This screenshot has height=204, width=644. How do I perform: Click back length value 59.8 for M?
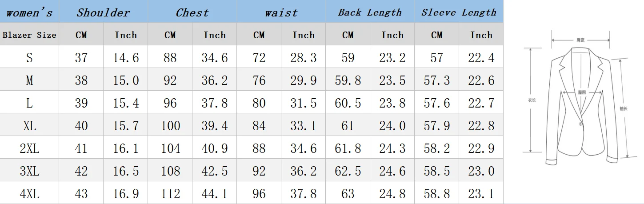(348, 80)
